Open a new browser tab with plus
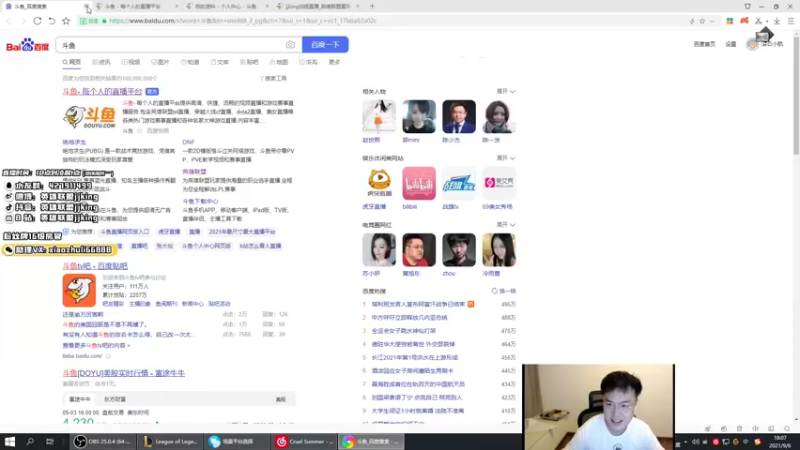 coord(372,6)
